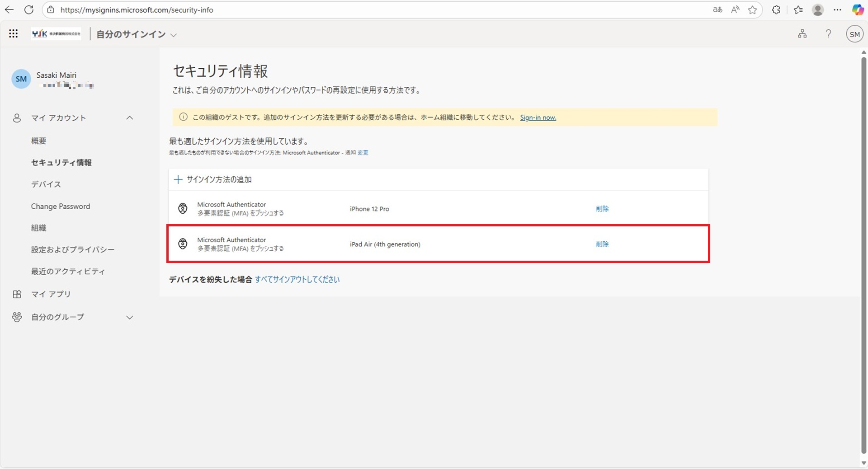Collapse the マイ アカウント section

point(130,118)
